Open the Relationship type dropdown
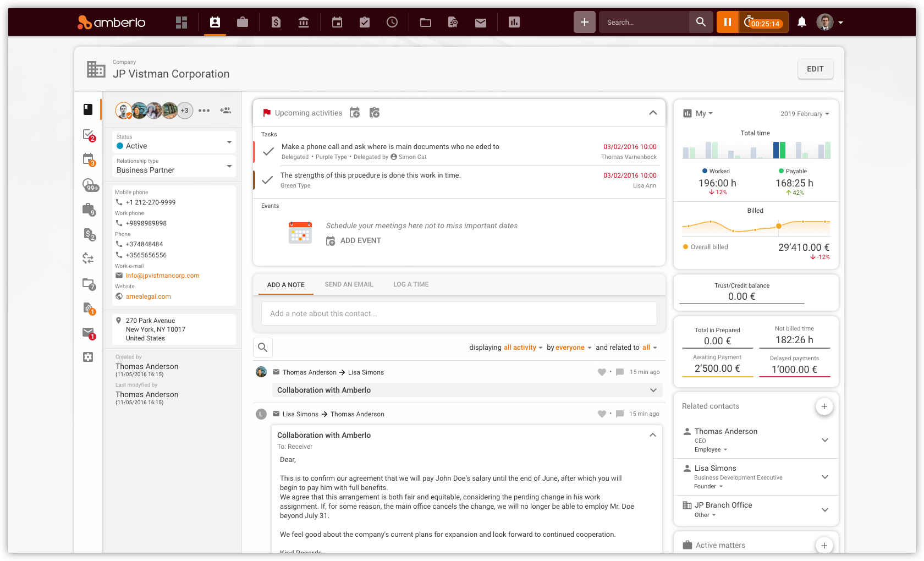Viewport: 924px width, 561px height. (x=174, y=166)
